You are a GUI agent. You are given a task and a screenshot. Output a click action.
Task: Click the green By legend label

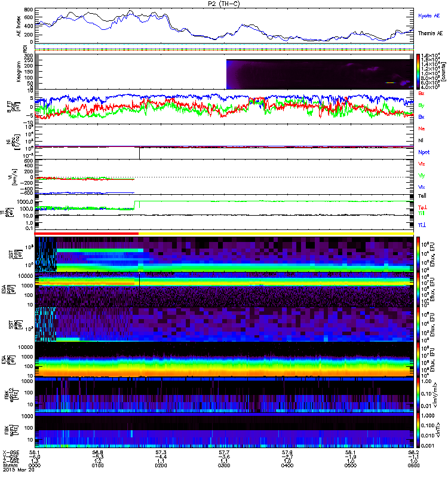click(x=421, y=106)
